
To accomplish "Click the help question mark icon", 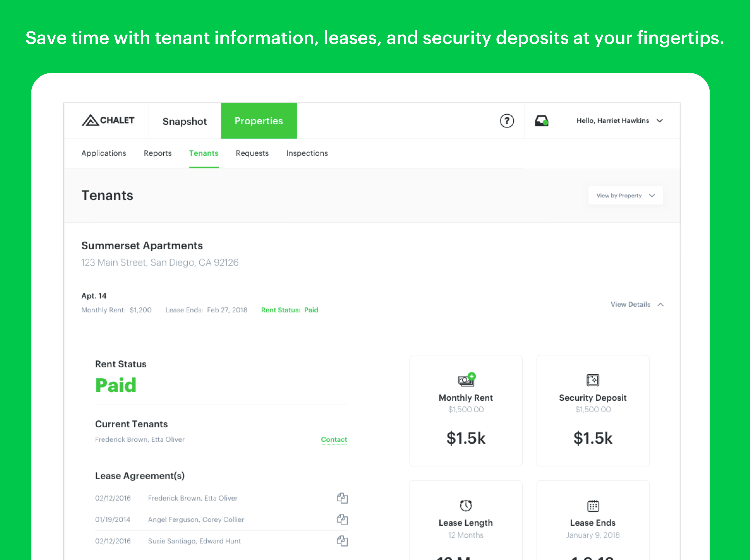I will 507,121.
